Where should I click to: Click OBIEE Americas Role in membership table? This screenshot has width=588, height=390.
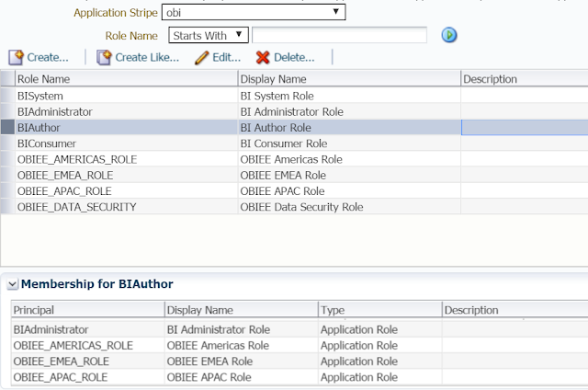pyautogui.click(x=218, y=345)
